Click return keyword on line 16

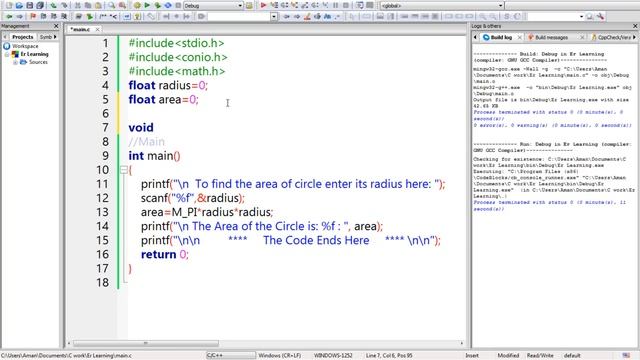158,255
